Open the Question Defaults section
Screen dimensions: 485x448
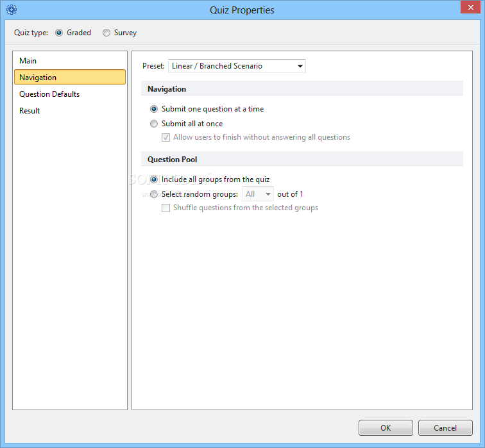click(x=70, y=94)
